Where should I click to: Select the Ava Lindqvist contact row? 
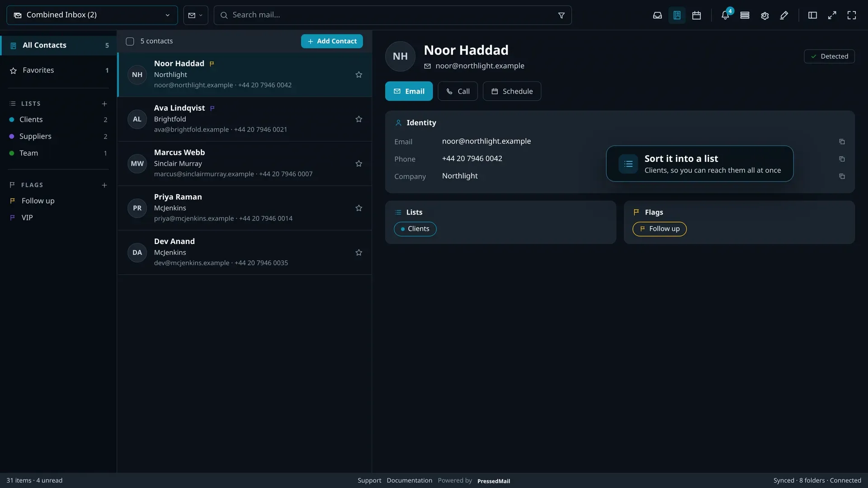pos(245,119)
